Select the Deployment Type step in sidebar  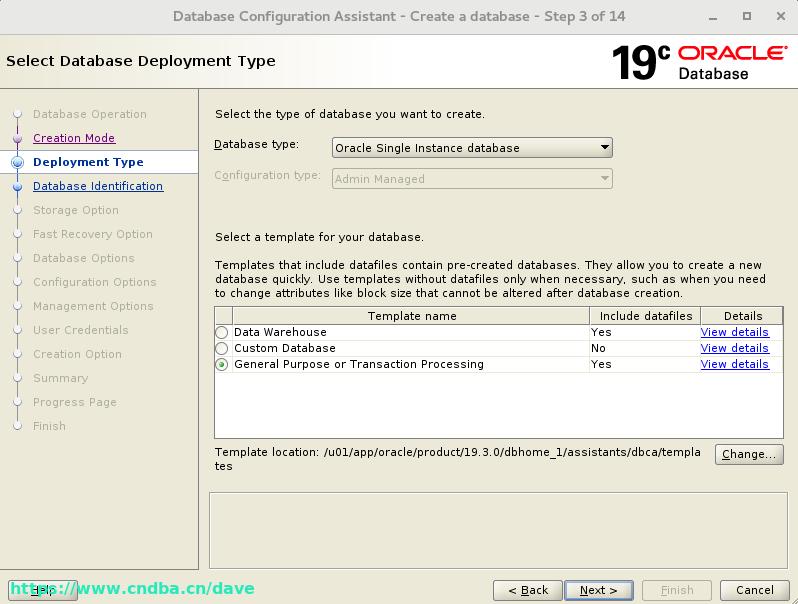coord(88,162)
